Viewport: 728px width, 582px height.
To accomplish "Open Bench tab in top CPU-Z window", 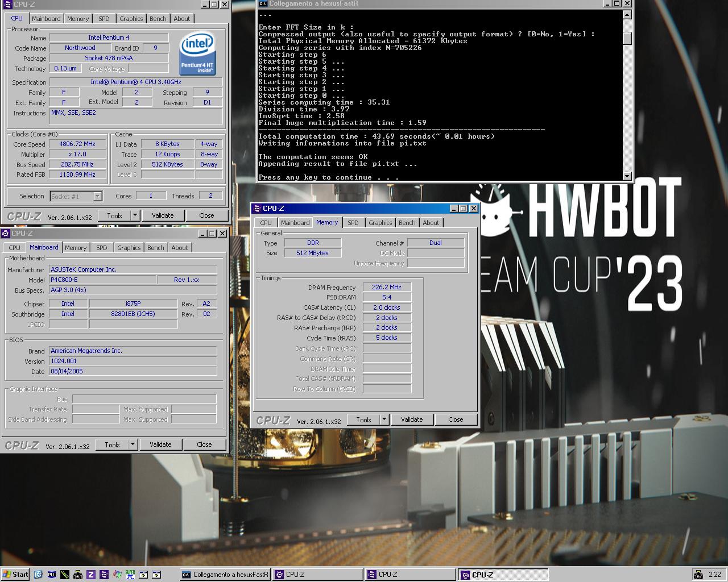I will coord(158,19).
